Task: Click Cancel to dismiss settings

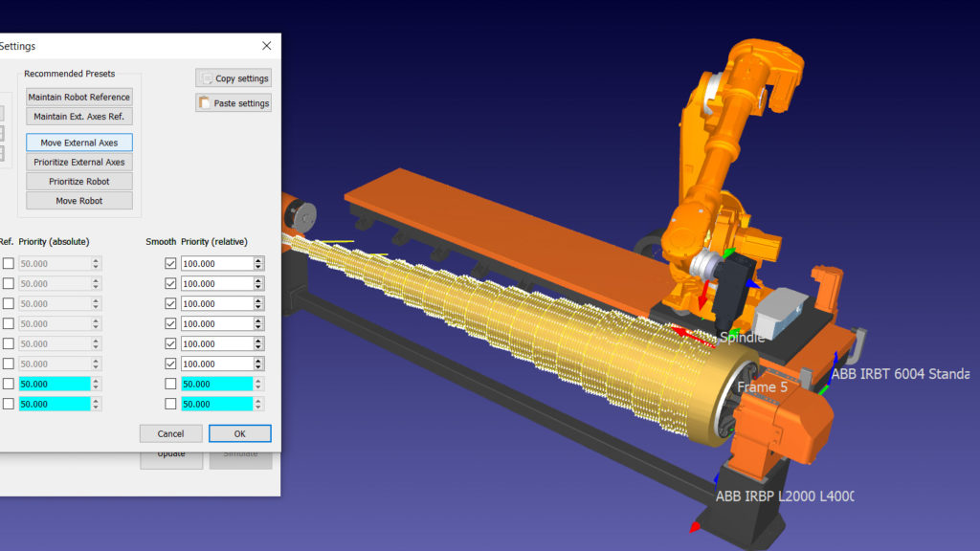Action: 170,434
